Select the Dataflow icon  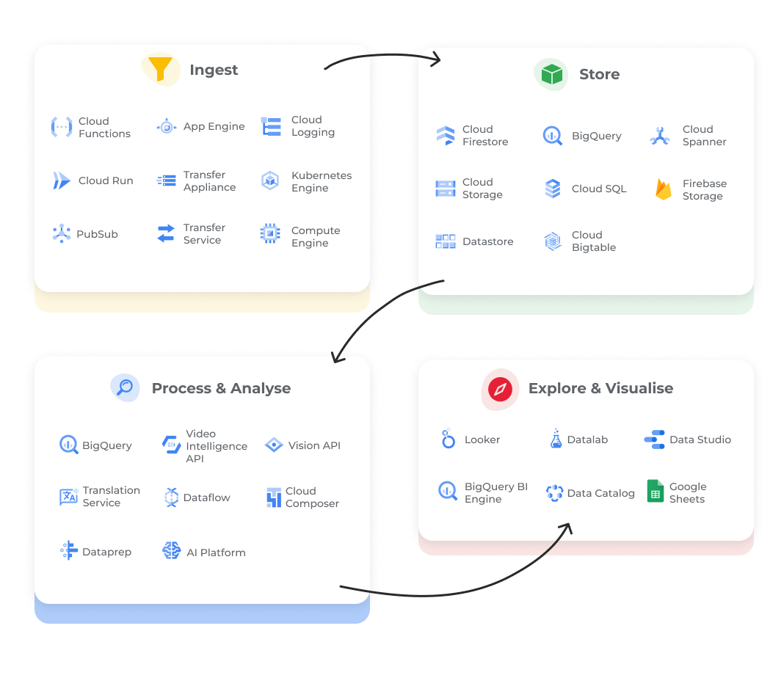pos(172,497)
